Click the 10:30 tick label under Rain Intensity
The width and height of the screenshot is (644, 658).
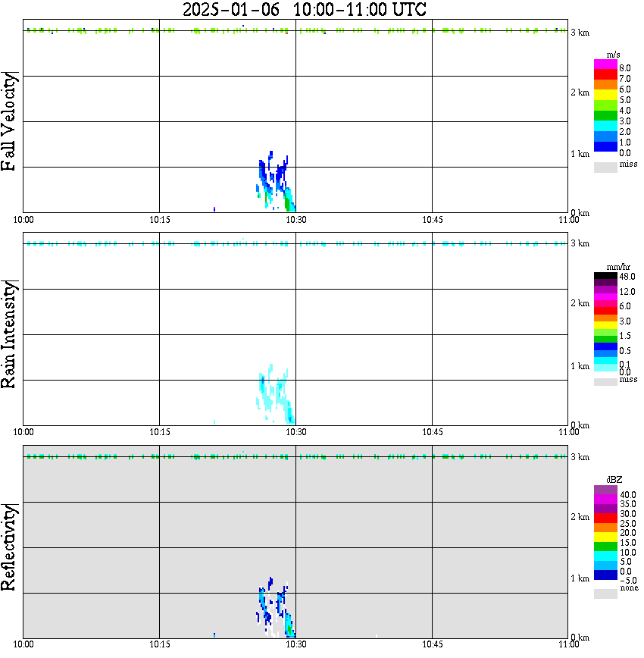[x=295, y=432]
